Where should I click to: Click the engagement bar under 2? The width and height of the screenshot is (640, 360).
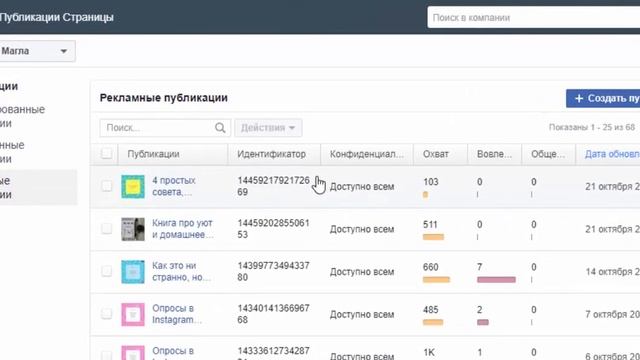click(483, 322)
